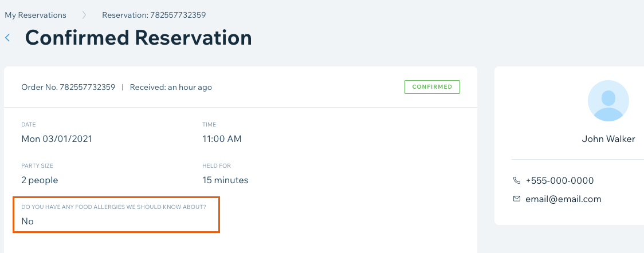Click the Confirmed Reservation heading

[x=139, y=38]
